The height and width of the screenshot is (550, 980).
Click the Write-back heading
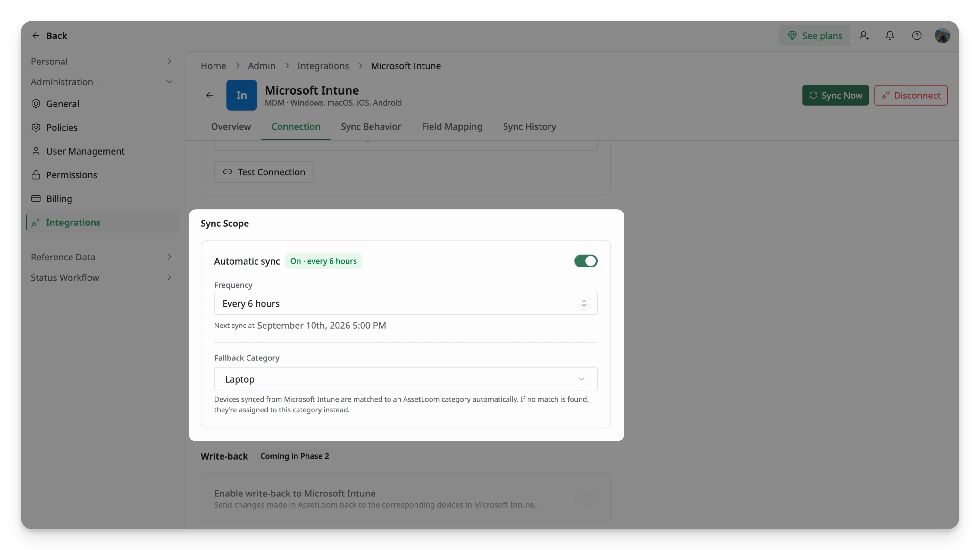(224, 456)
